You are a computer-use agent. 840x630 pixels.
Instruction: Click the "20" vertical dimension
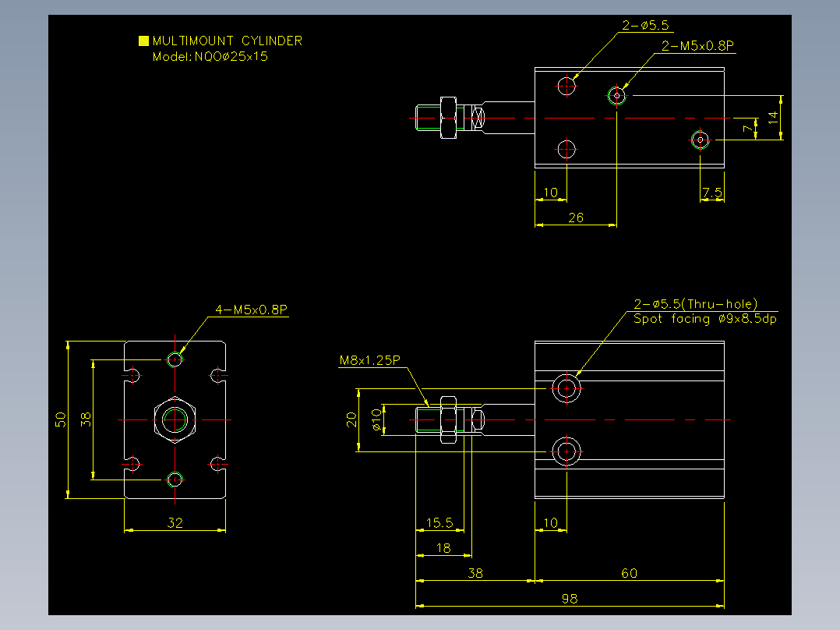coord(351,419)
